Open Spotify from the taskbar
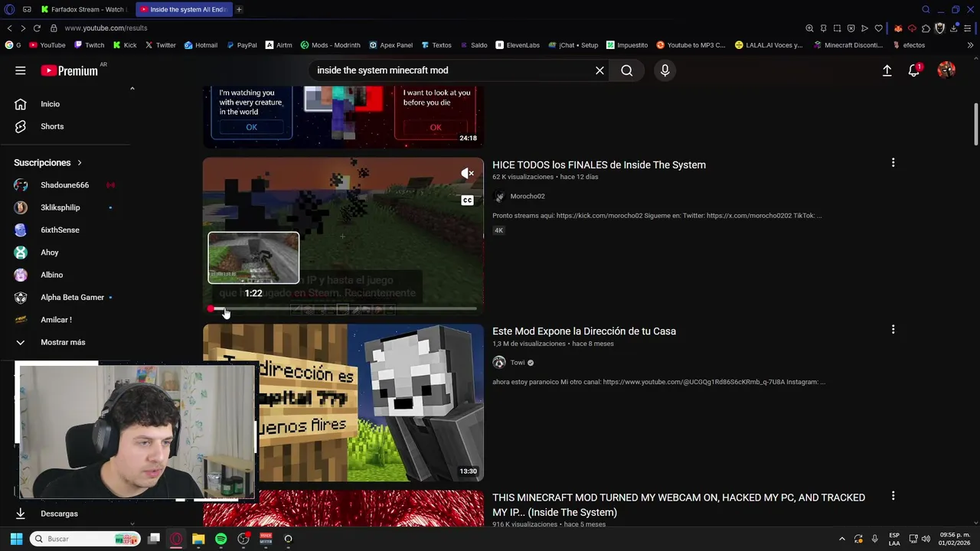The image size is (980, 551). click(220, 539)
